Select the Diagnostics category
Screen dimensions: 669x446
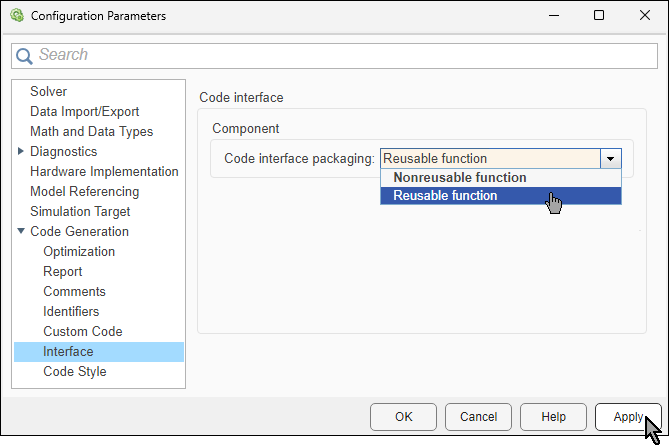pos(64,152)
